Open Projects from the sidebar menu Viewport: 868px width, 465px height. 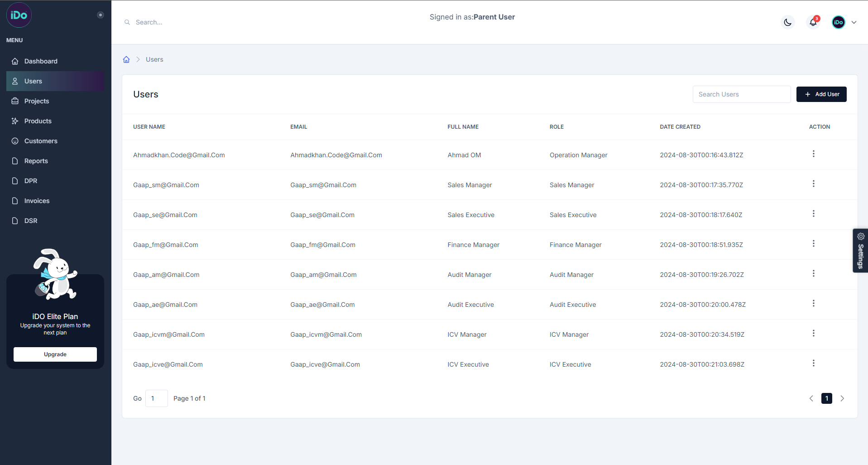pos(37,101)
